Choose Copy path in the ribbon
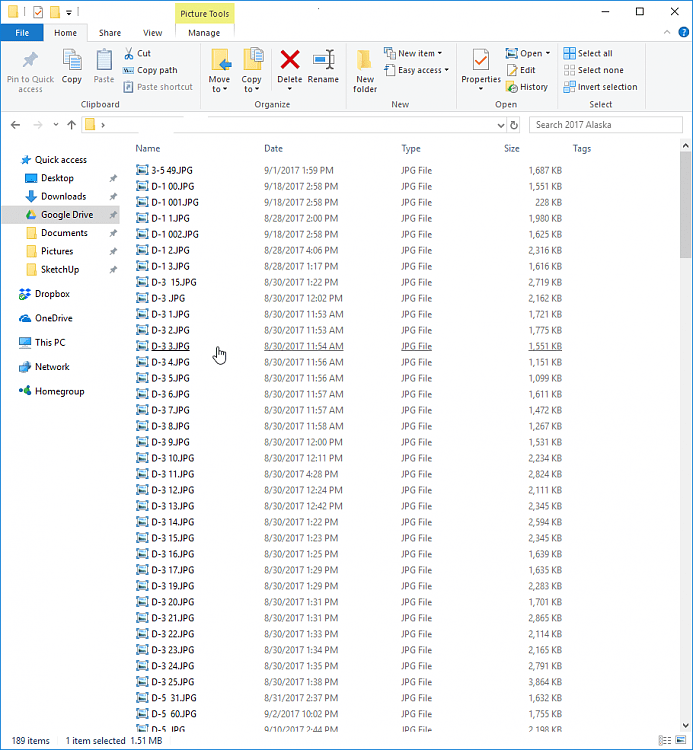 point(150,70)
